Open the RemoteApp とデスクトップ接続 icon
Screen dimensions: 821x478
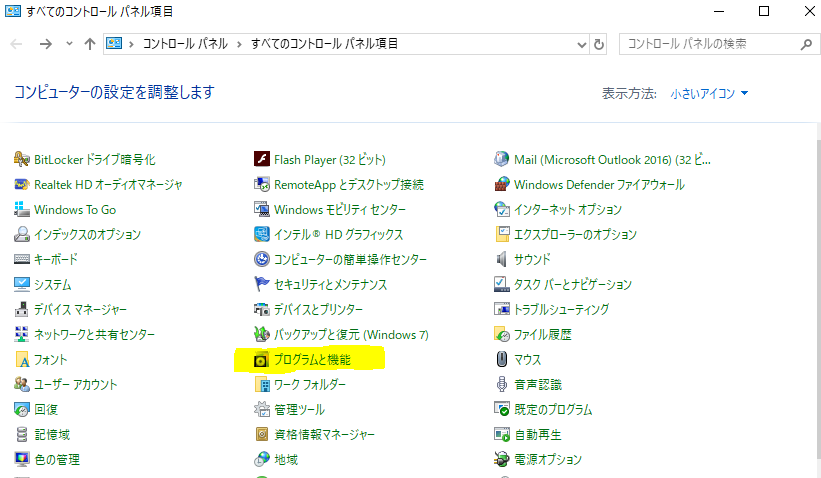coord(261,184)
